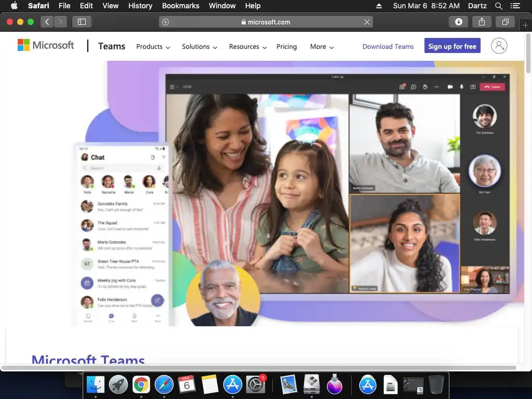Click the page's vertical scrollbar
The width and height of the screenshot is (532, 399).
[x=528, y=52]
